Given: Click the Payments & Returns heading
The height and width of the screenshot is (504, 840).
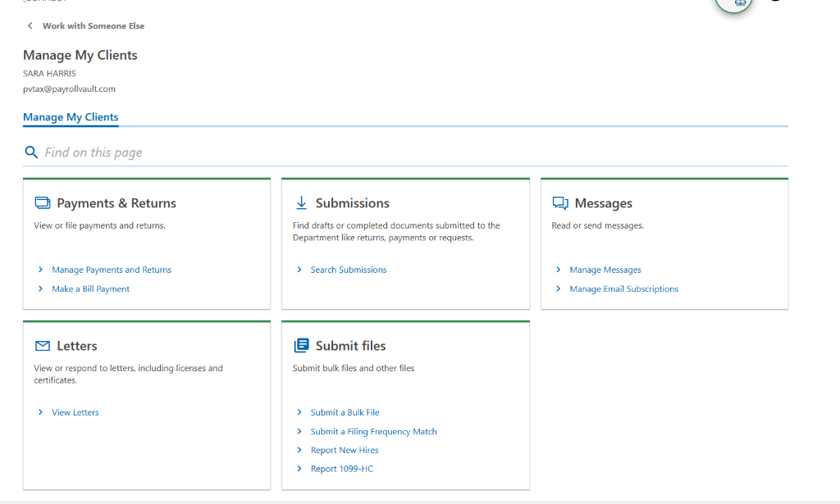Looking at the screenshot, I should pos(116,203).
